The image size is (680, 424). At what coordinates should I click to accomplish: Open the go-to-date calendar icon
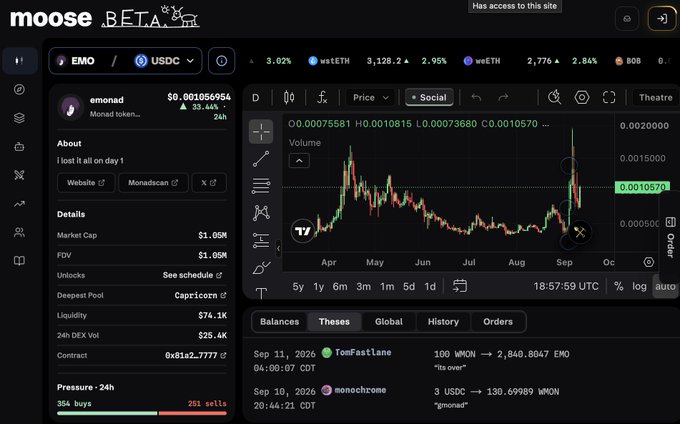[x=460, y=286]
